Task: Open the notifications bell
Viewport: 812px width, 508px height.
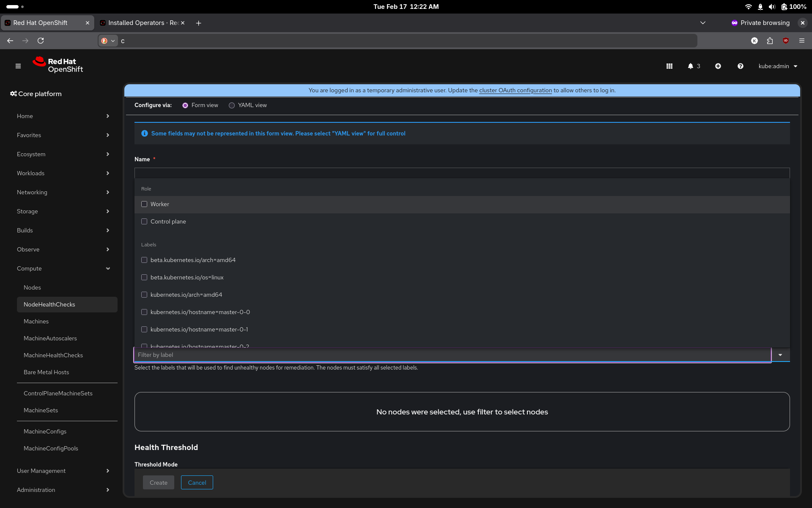Action: [691, 66]
